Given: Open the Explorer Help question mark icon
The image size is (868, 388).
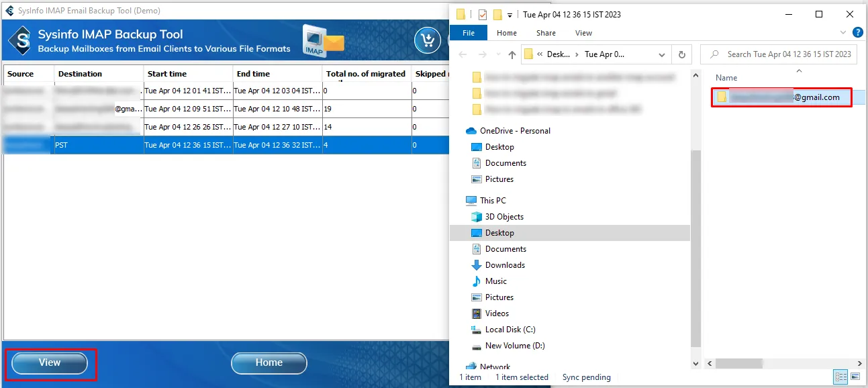Looking at the screenshot, I should click(x=857, y=32).
